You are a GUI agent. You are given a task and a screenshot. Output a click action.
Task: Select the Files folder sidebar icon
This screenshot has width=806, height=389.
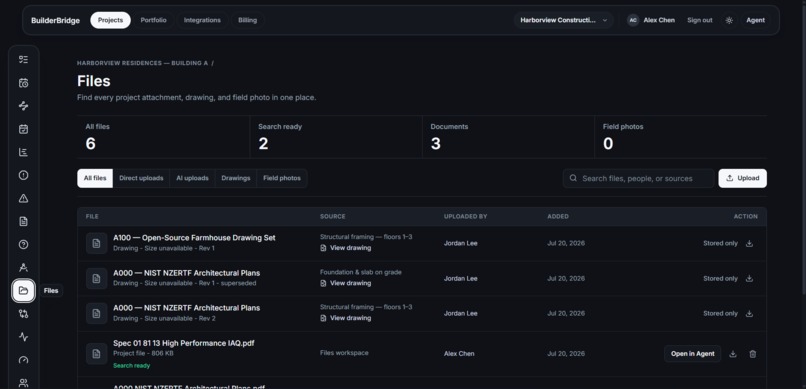click(23, 291)
